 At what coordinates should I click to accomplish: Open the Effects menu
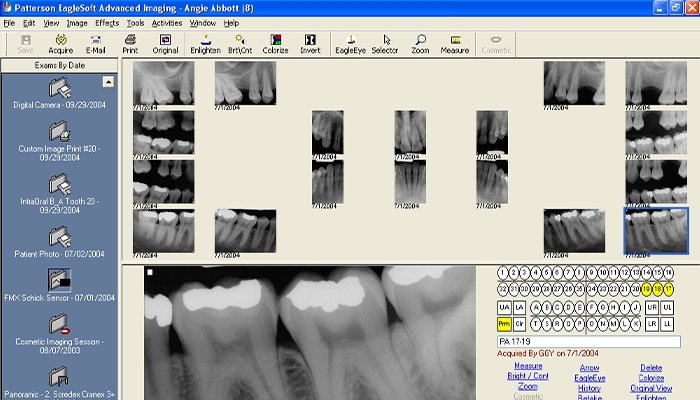pos(107,22)
